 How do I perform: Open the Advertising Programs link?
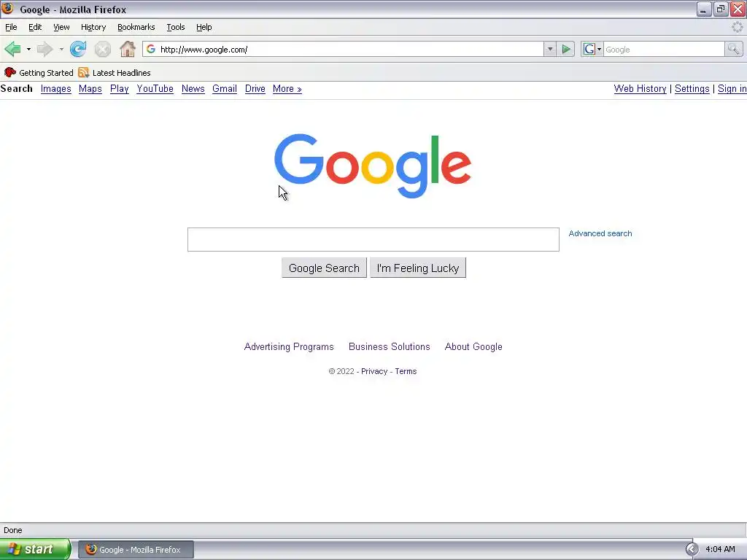click(x=289, y=346)
